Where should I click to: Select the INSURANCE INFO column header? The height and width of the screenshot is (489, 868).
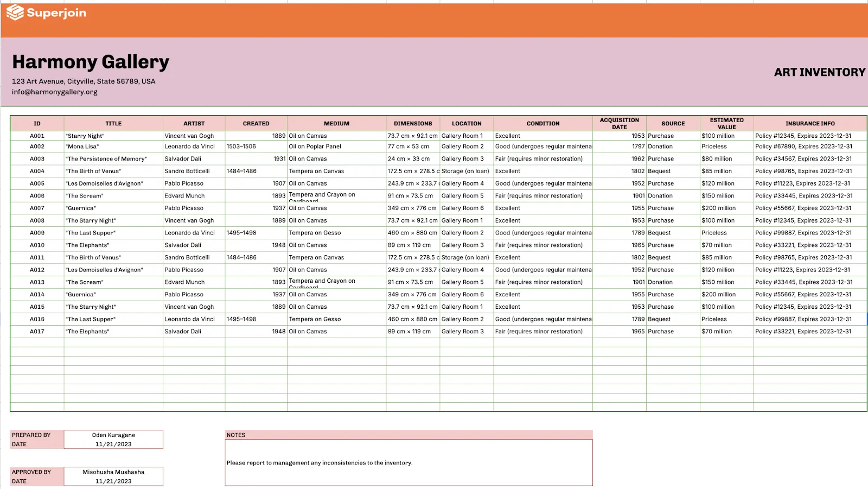[810, 124]
